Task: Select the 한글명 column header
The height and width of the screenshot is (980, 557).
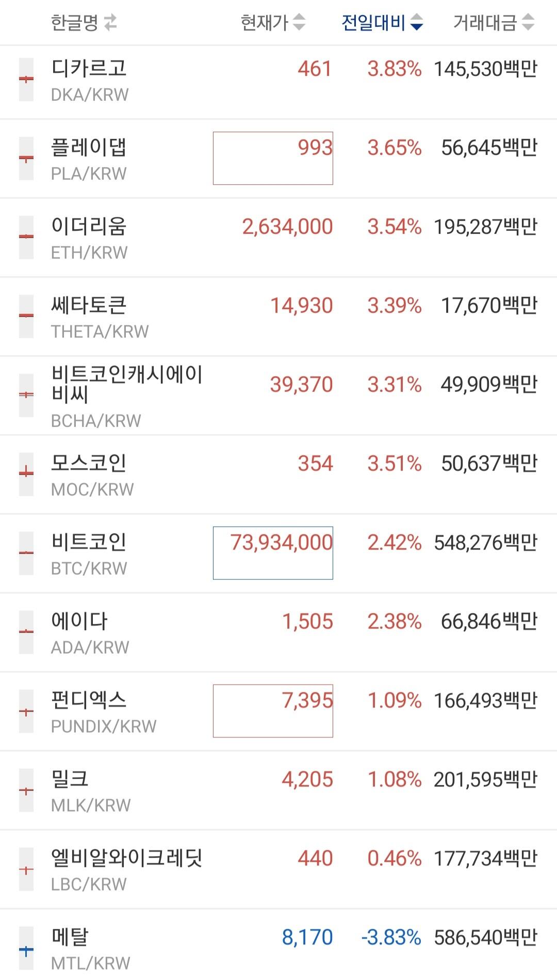Action: tap(74, 23)
